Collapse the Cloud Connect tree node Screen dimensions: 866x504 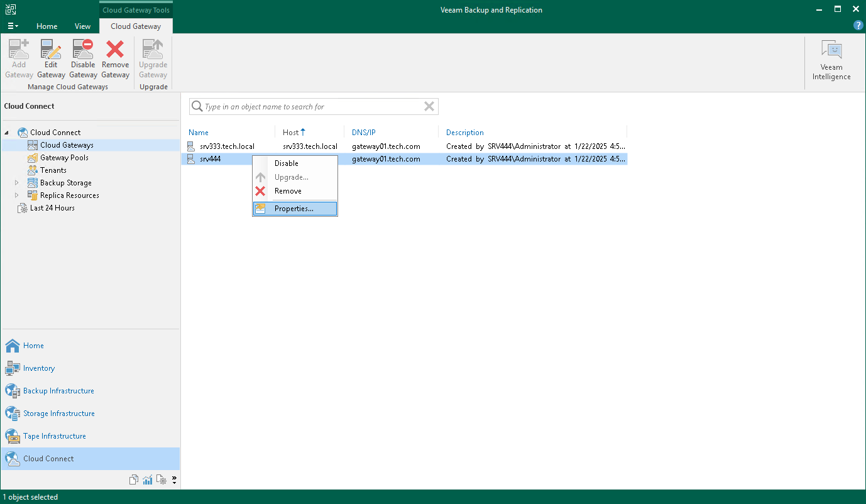(5, 132)
